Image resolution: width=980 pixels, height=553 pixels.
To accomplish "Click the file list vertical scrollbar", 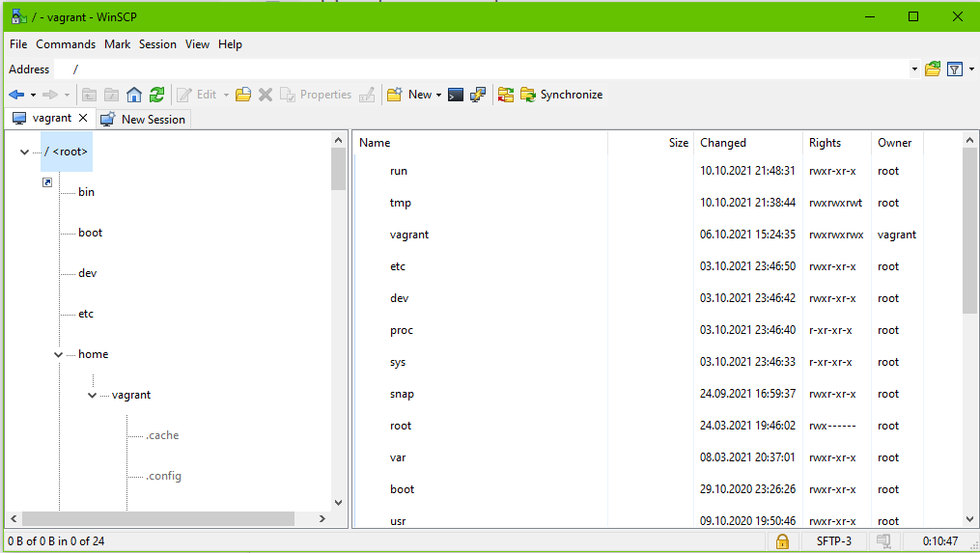I will click(969, 386).
